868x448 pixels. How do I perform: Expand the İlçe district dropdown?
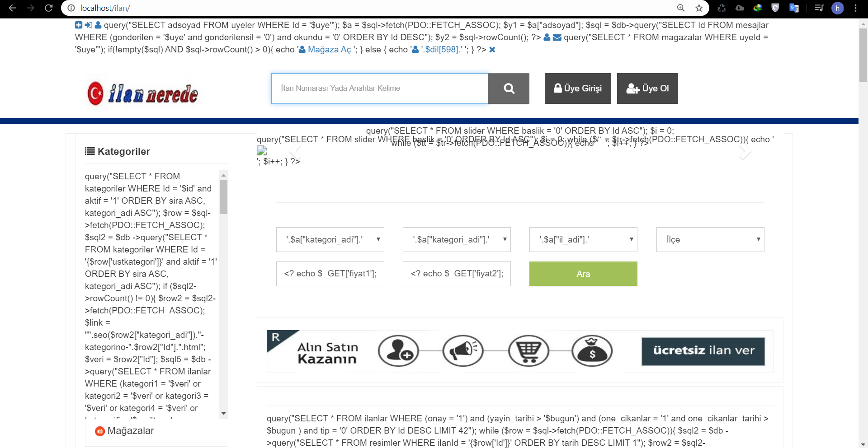coord(710,239)
